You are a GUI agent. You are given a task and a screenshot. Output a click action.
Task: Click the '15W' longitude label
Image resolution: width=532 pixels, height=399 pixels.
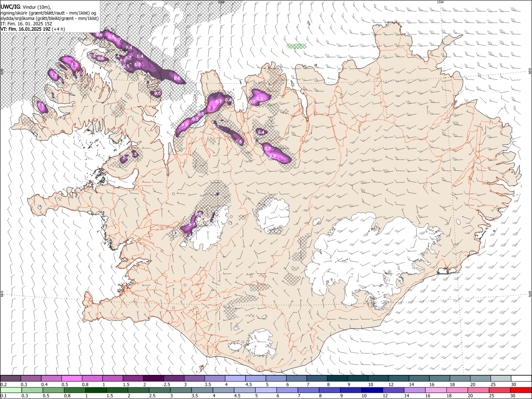pos(441,2)
